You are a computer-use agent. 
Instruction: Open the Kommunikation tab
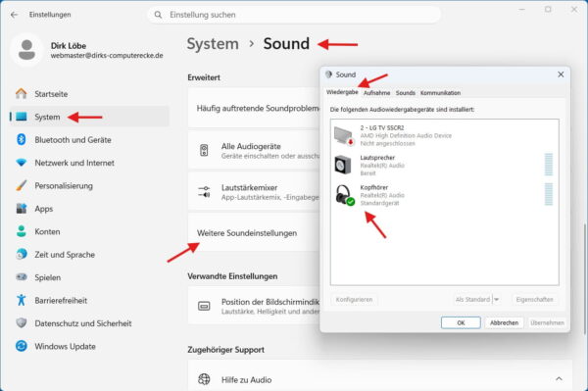pos(440,93)
